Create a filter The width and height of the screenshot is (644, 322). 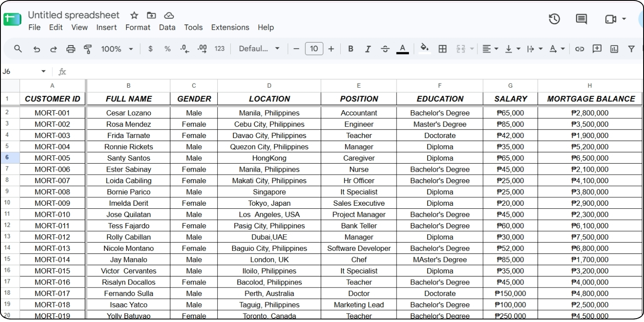click(x=632, y=49)
